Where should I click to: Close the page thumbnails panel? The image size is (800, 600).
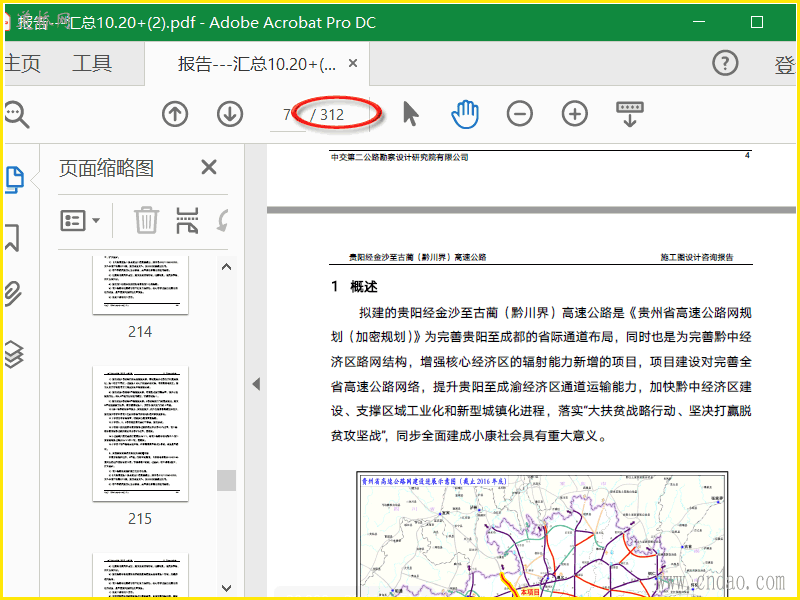(x=209, y=167)
